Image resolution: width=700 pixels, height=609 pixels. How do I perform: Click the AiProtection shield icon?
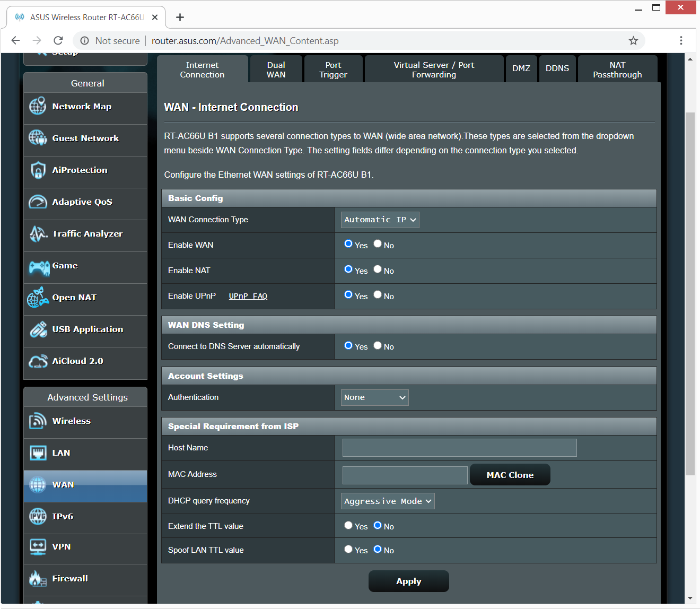(x=38, y=170)
